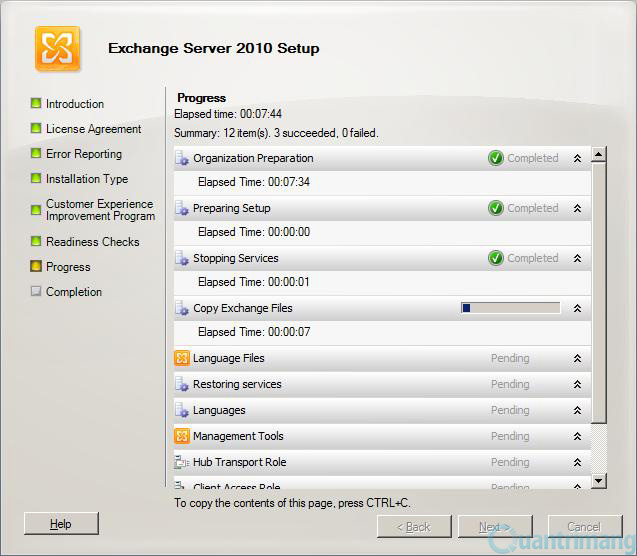Toggle the Restoring services section chevron

577,384
